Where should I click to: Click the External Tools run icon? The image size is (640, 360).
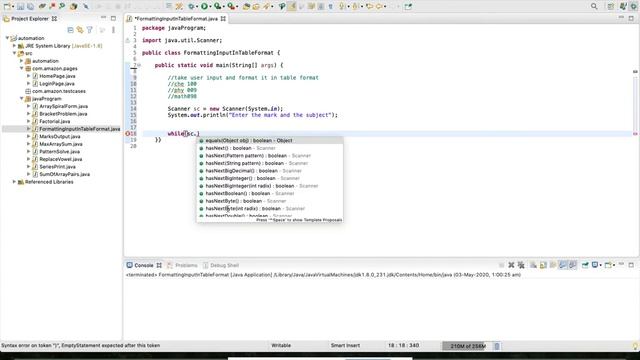231,6
